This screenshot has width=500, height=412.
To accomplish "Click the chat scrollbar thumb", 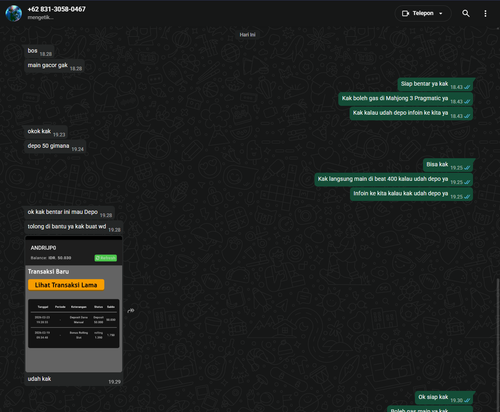I will click(498, 345).
